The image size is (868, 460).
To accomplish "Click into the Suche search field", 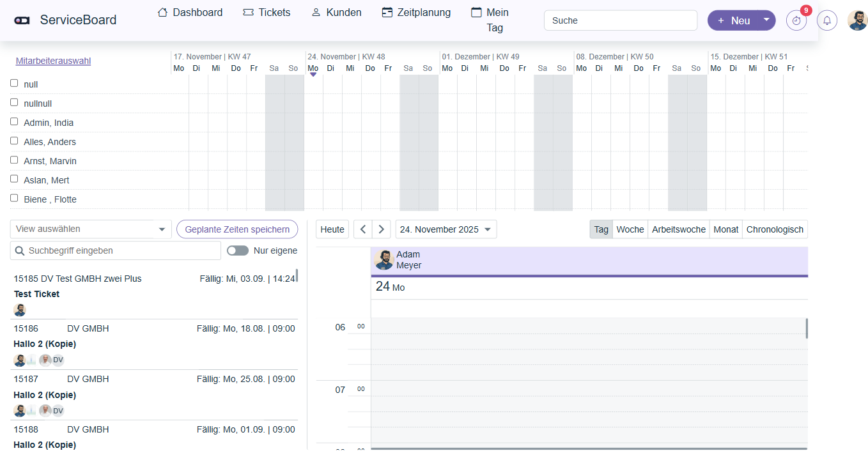I will point(620,20).
